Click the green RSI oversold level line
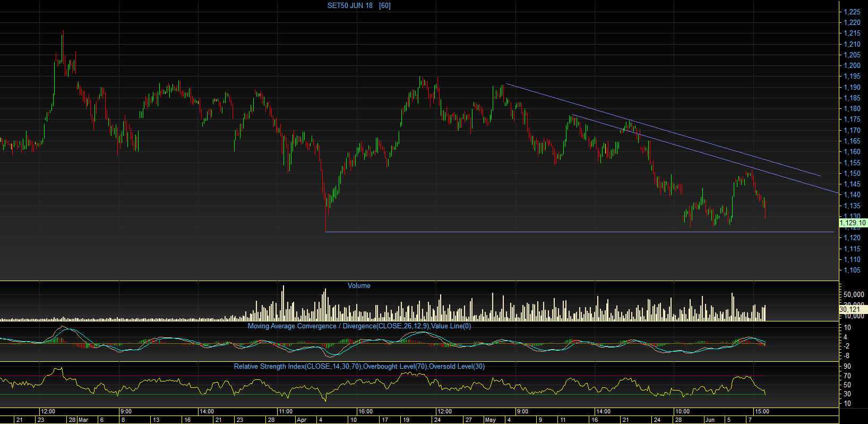868x424 pixels. coord(382,394)
